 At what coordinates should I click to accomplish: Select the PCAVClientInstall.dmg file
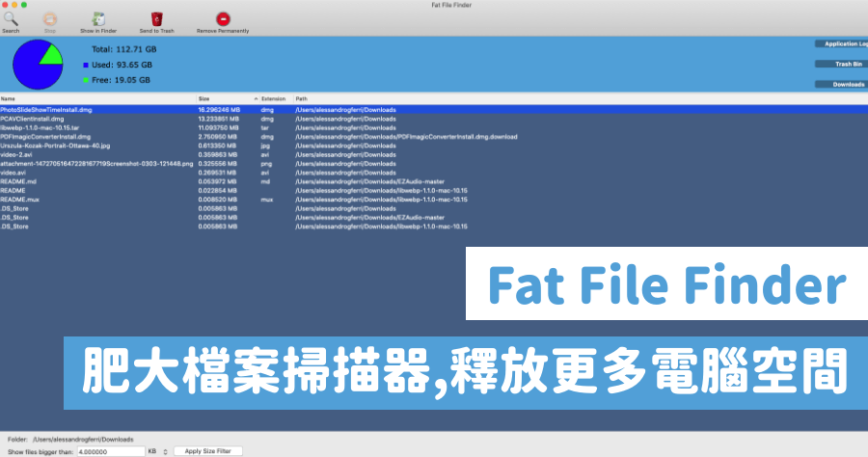point(32,119)
